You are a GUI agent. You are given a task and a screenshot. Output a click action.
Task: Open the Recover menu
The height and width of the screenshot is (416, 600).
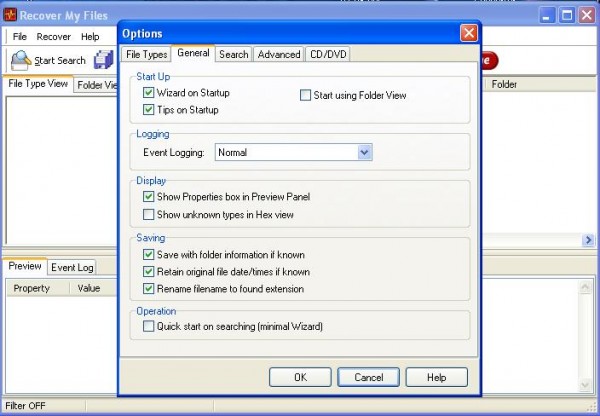(54, 37)
